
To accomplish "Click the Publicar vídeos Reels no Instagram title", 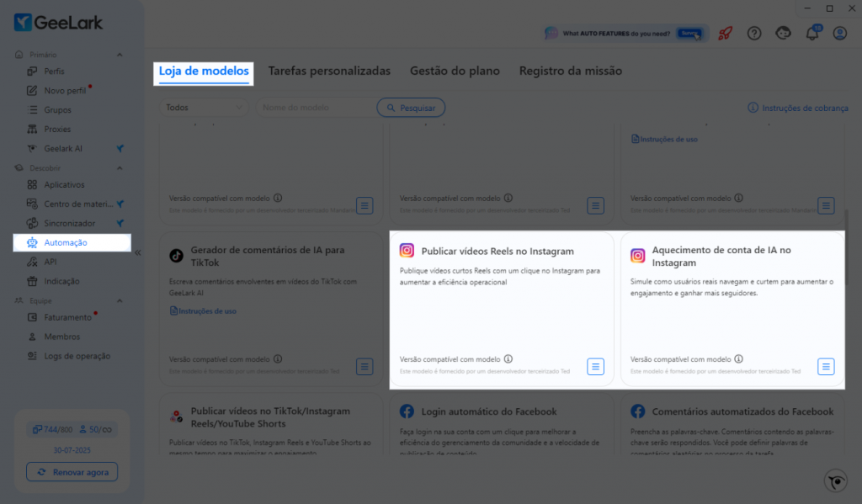I will pos(498,252).
